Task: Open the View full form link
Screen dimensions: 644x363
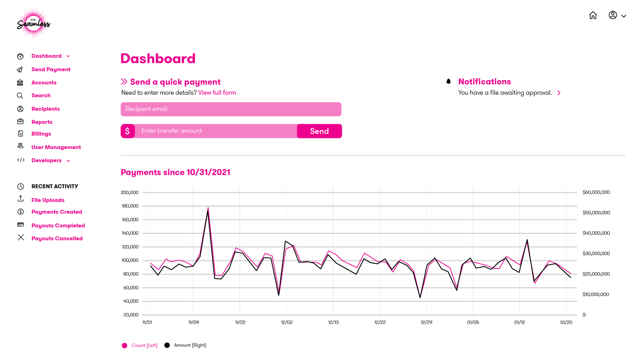Action: click(x=217, y=93)
